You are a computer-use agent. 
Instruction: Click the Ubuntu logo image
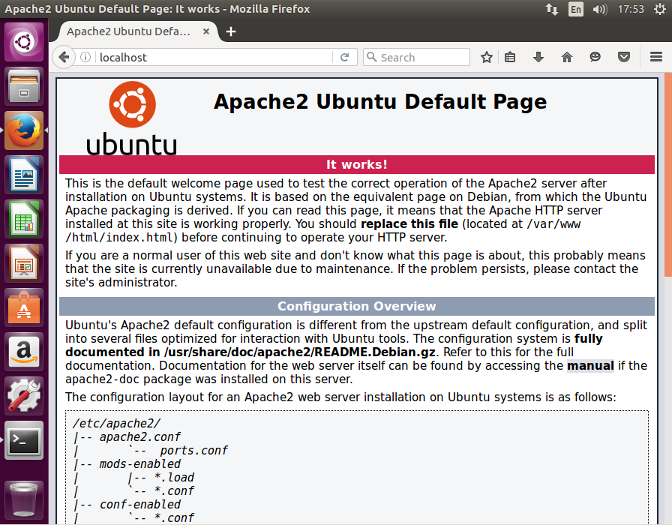pos(132,118)
